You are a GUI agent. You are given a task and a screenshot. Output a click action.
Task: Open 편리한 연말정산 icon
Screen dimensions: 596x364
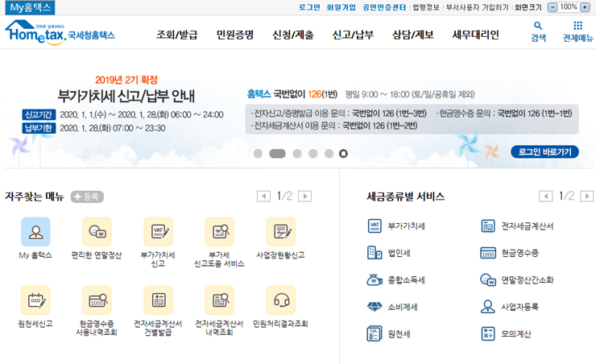tap(97, 231)
